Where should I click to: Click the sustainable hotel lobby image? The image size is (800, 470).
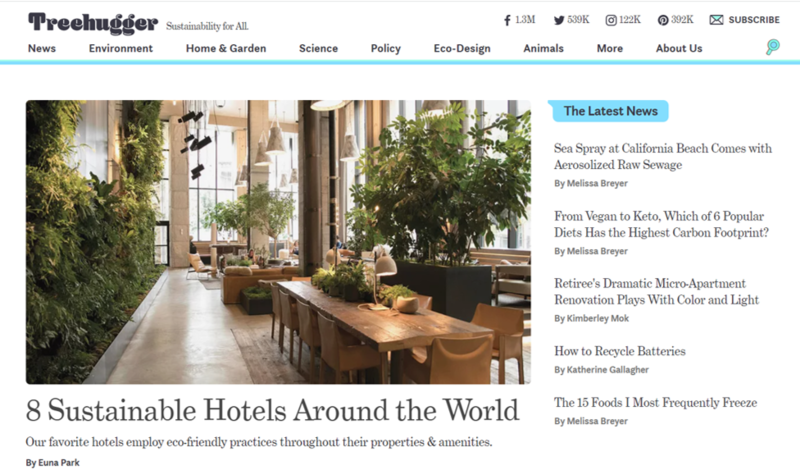click(x=278, y=242)
